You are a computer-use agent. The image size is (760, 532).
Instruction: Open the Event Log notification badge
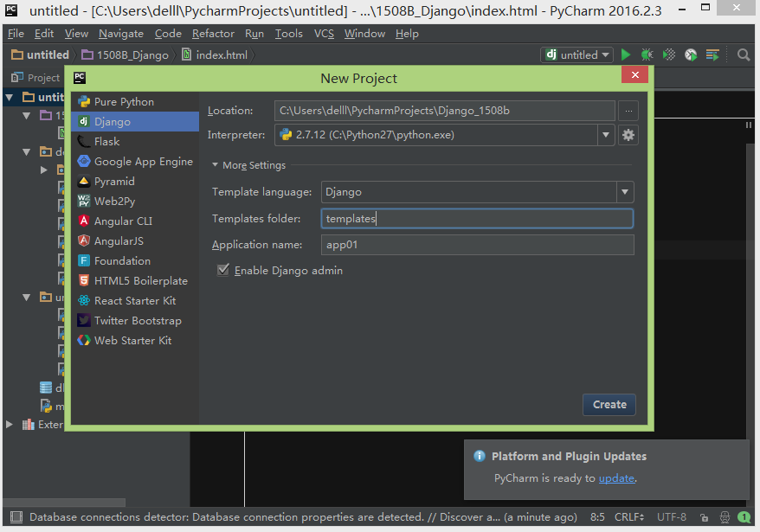click(744, 517)
